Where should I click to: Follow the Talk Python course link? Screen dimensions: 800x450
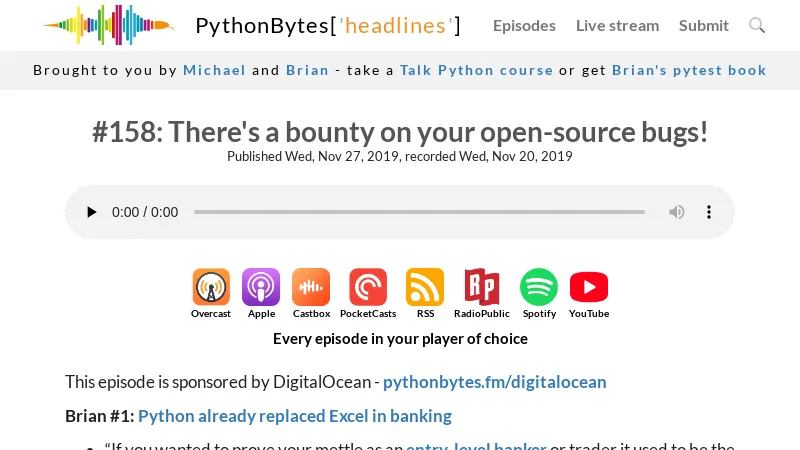tap(476, 70)
